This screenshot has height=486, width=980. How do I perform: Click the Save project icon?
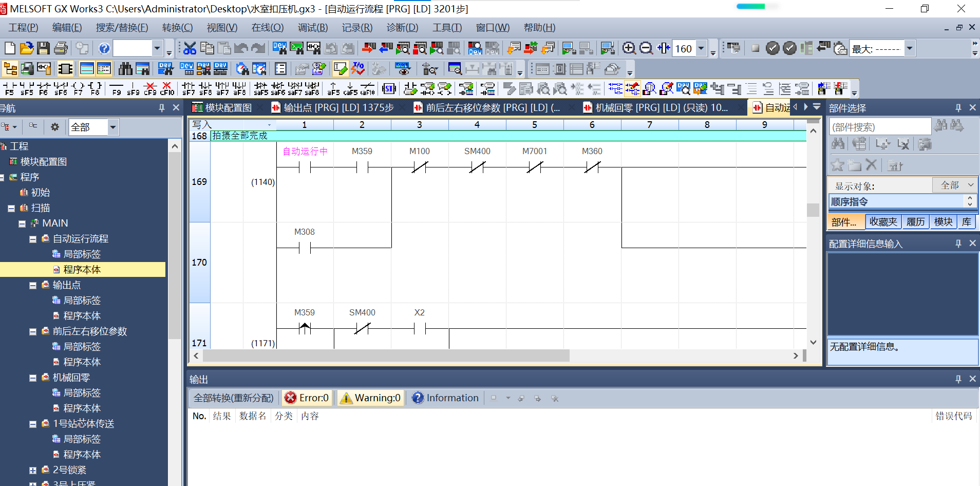click(x=44, y=48)
